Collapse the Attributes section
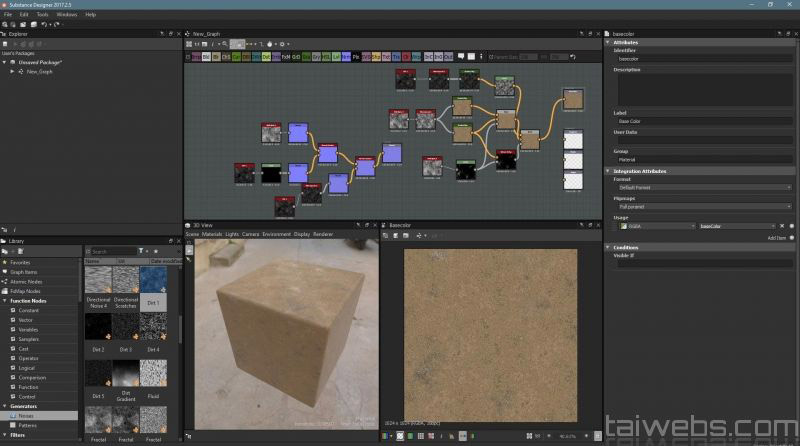This screenshot has width=800, height=446. 608,42
